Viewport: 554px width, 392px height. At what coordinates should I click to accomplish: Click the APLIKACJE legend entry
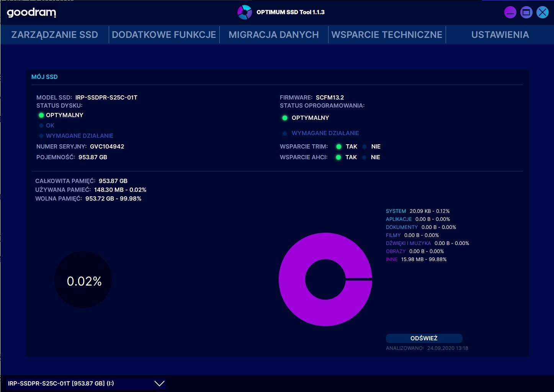(399, 219)
